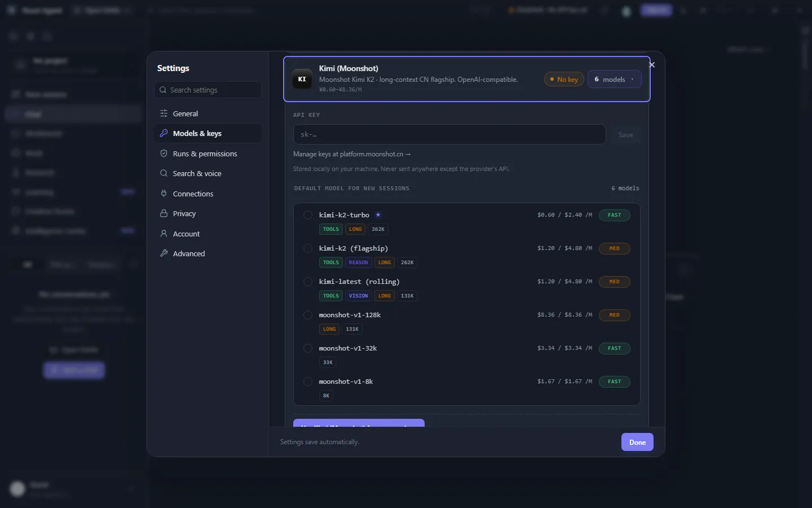Click the $1.67 / $1.67 /M price
The height and width of the screenshot is (508, 812).
[564, 382]
